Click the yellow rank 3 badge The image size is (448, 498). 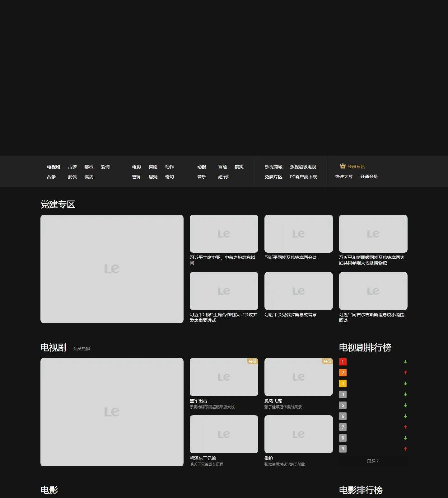343,383
